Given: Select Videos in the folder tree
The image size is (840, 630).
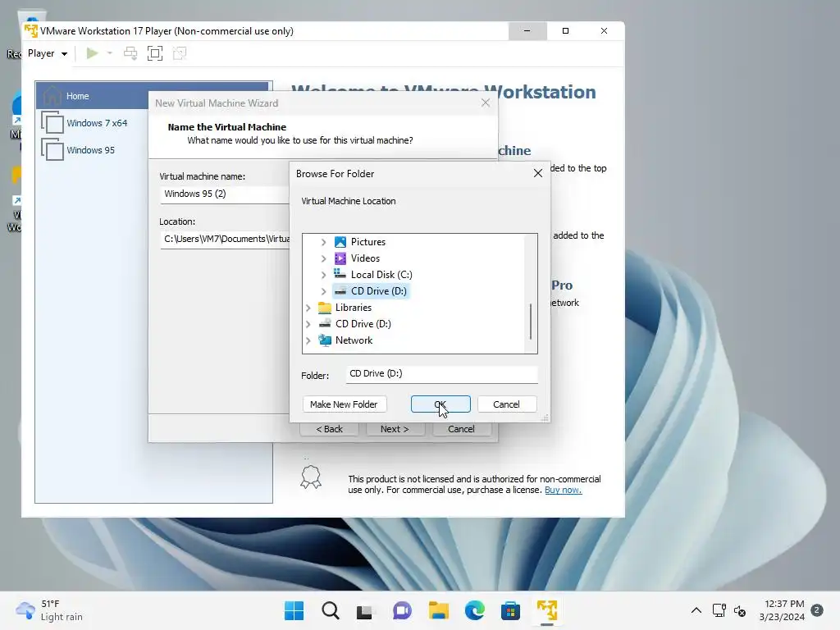Looking at the screenshot, I should [365, 258].
